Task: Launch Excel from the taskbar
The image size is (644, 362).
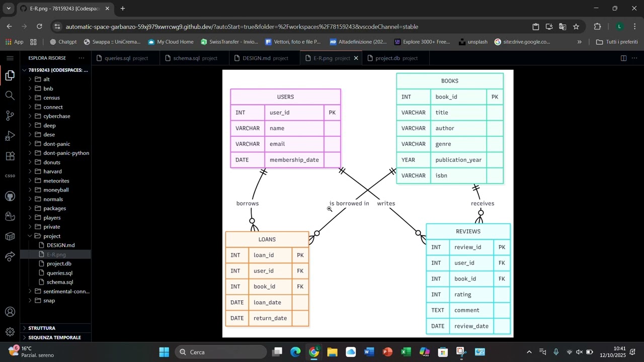Action: tap(406, 352)
